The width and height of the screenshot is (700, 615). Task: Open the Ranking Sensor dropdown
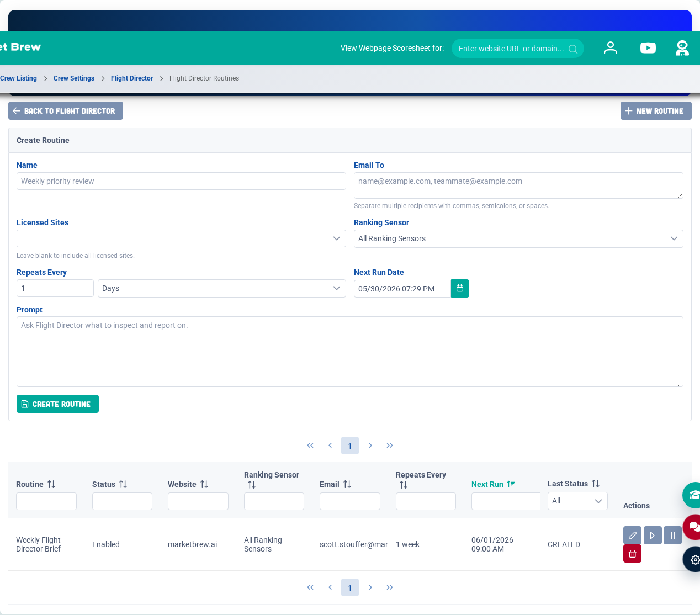click(518, 238)
